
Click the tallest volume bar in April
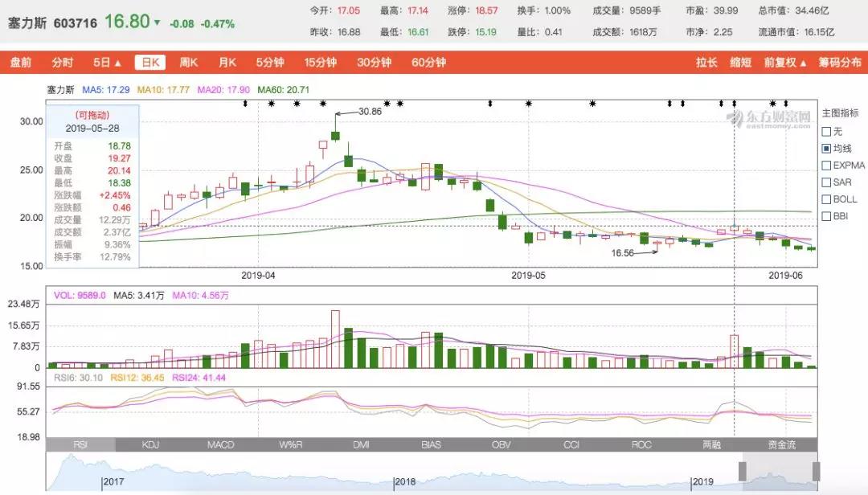335,339
